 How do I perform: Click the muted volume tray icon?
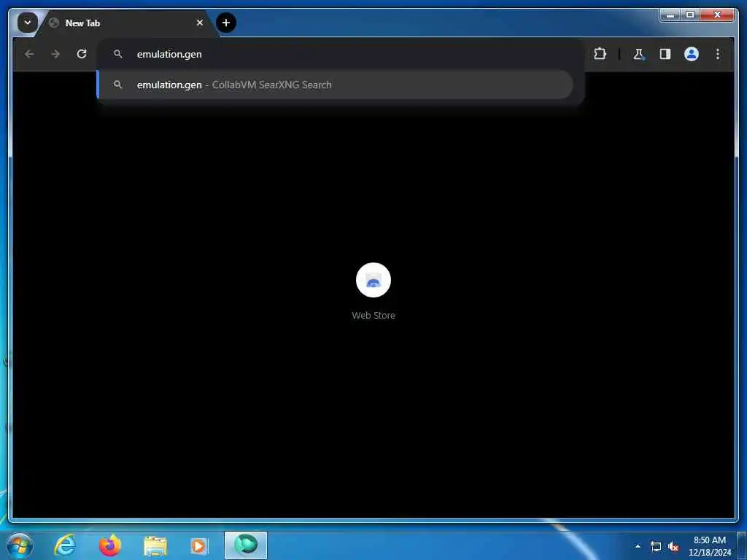point(673,547)
